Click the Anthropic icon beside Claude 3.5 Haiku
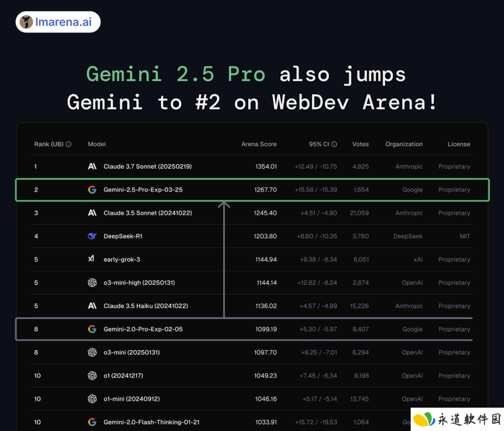This screenshot has height=431, width=504. (92, 306)
